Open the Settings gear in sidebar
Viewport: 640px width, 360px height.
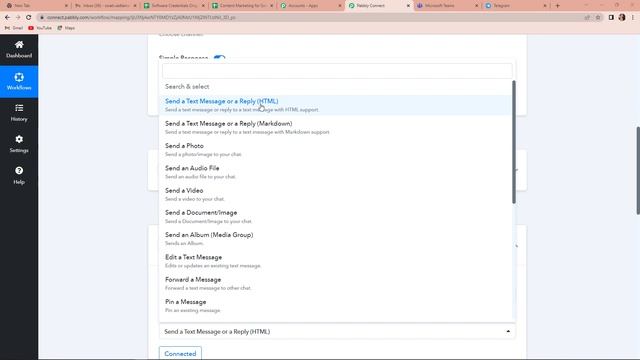(x=19, y=140)
